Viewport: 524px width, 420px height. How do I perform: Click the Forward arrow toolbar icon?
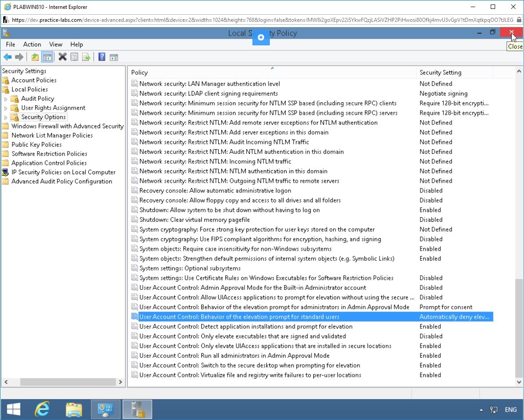coord(20,57)
